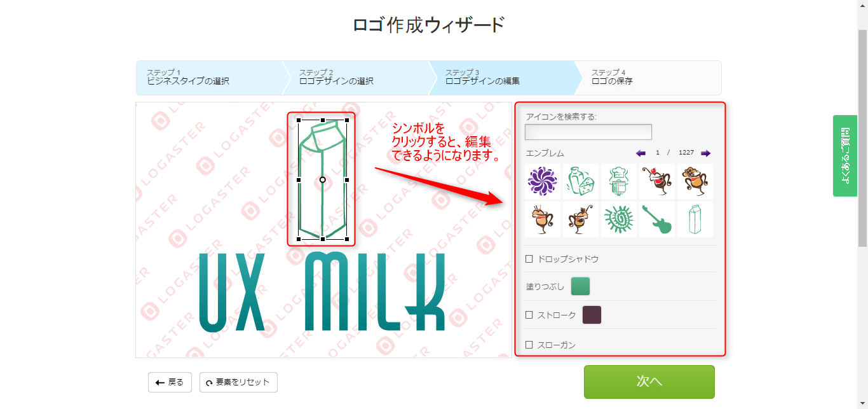The width and height of the screenshot is (868, 409).
Task: Open the green 塗りつぶし color swatch
Action: 581,286
